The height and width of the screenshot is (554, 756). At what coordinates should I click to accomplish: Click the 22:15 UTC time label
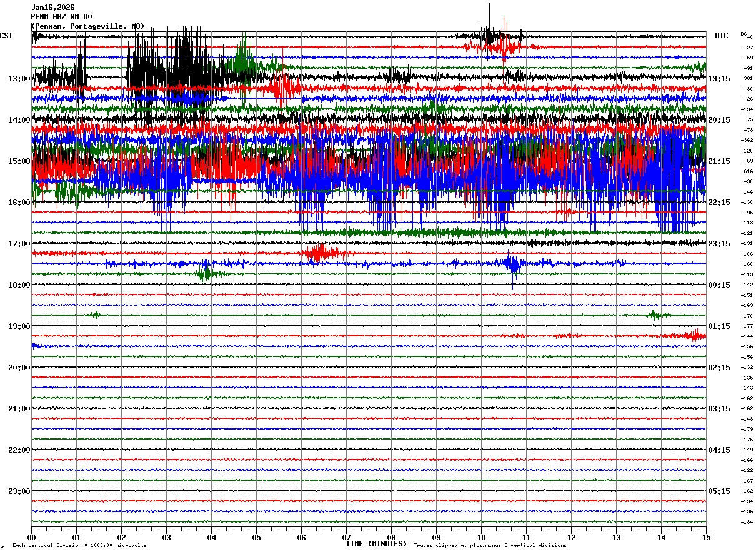(719, 203)
